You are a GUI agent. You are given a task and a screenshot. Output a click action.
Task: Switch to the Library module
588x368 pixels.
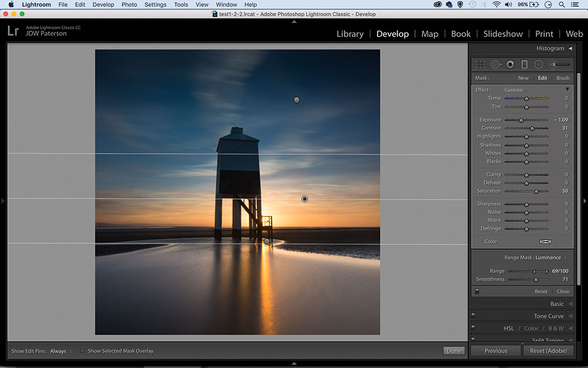(x=350, y=34)
